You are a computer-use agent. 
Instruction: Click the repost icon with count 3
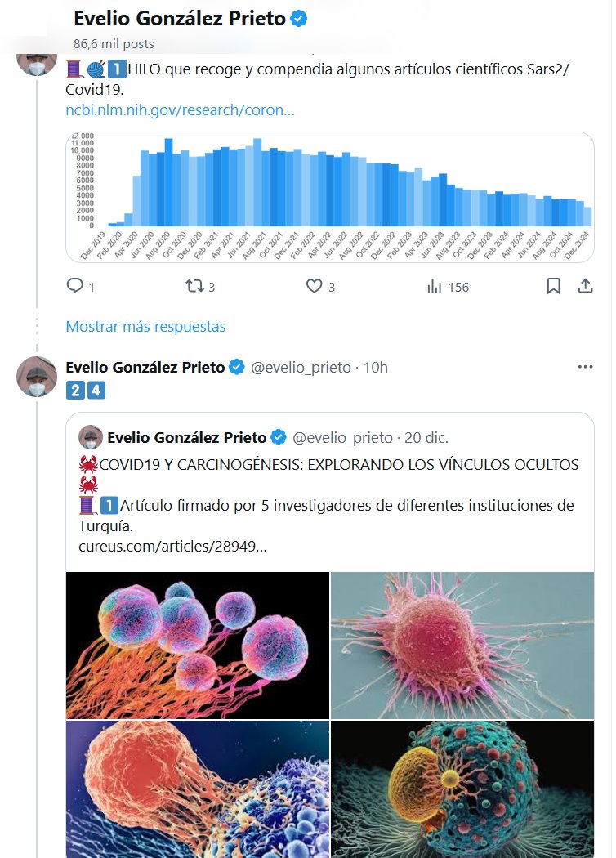194,286
